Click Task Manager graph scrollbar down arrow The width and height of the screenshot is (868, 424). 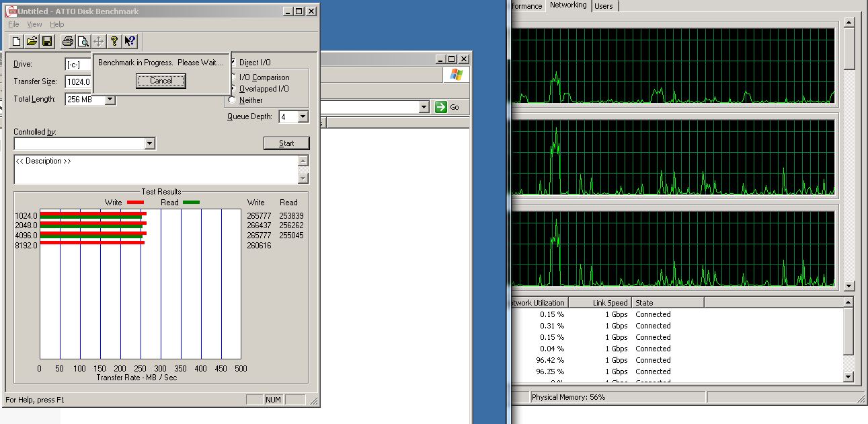pyautogui.click(x=849, y=286)
